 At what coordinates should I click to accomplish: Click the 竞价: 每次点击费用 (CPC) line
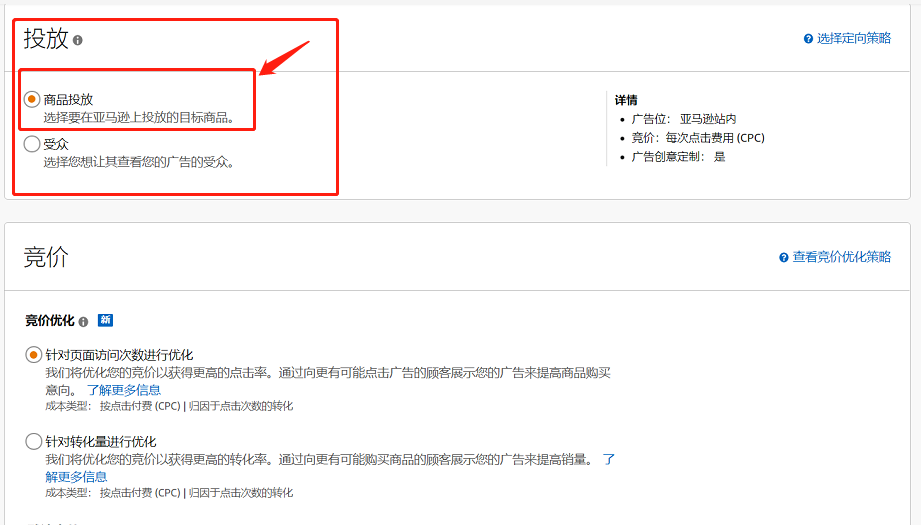(x=698, y=138)
